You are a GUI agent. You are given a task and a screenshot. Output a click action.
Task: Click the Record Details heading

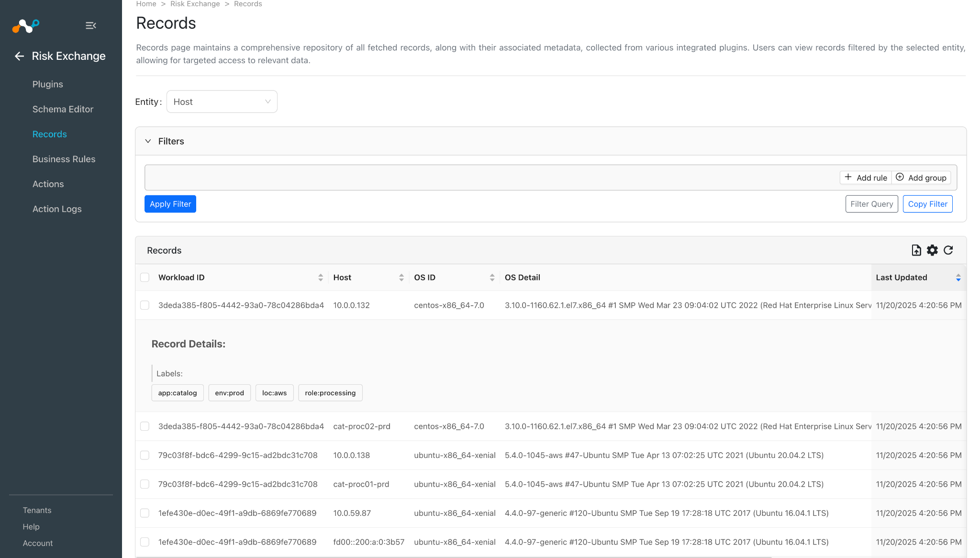[x=189, y=344]
